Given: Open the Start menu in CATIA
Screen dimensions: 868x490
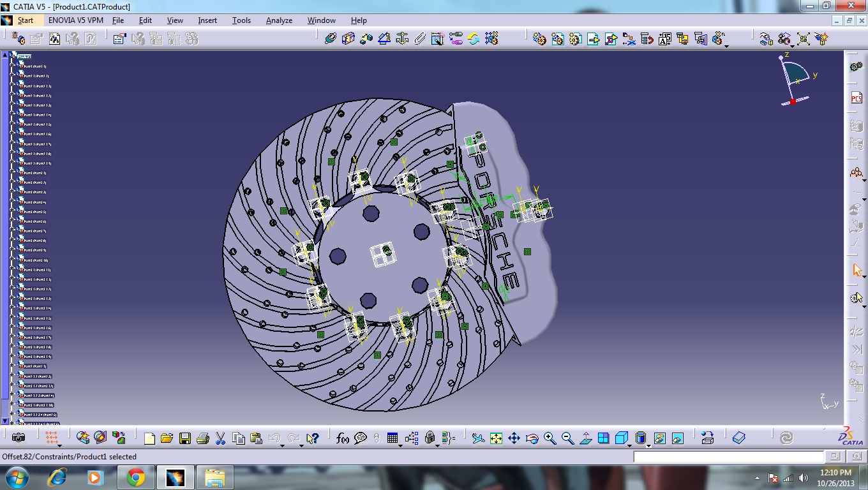Looking at the screenshot, I should point(26,20).
